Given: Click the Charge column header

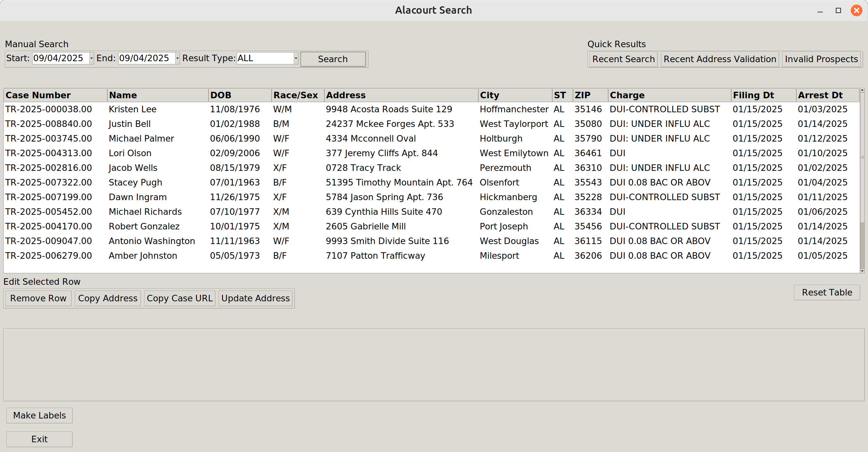Looking at the screenshot, I should tap(669, 95).
